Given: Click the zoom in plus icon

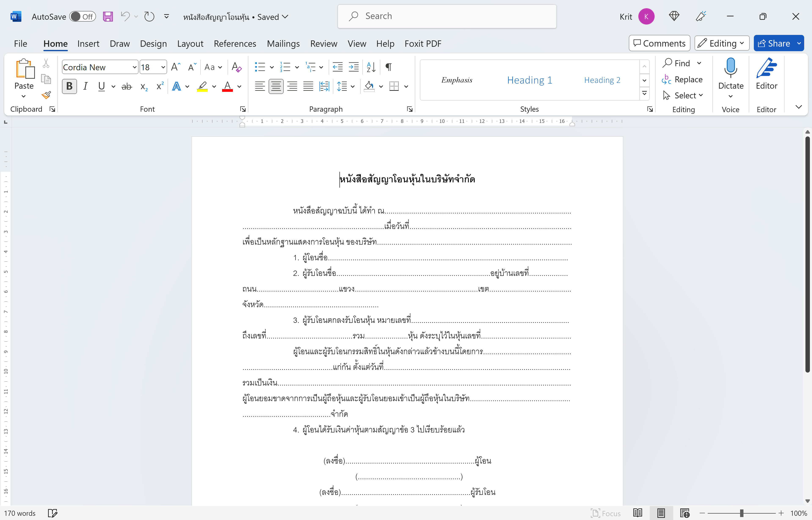Looking at the screenshot, I should (x=781, y=513).
